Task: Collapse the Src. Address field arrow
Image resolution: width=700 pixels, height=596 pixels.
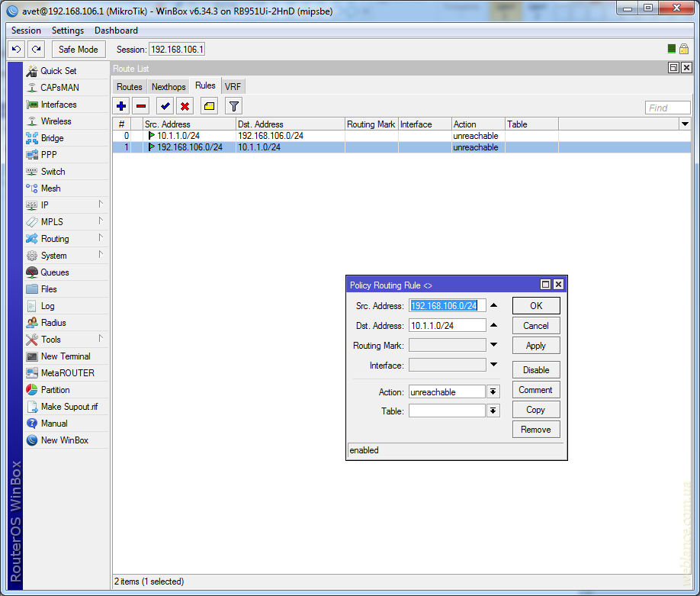Action: click(x=493, y=305)
